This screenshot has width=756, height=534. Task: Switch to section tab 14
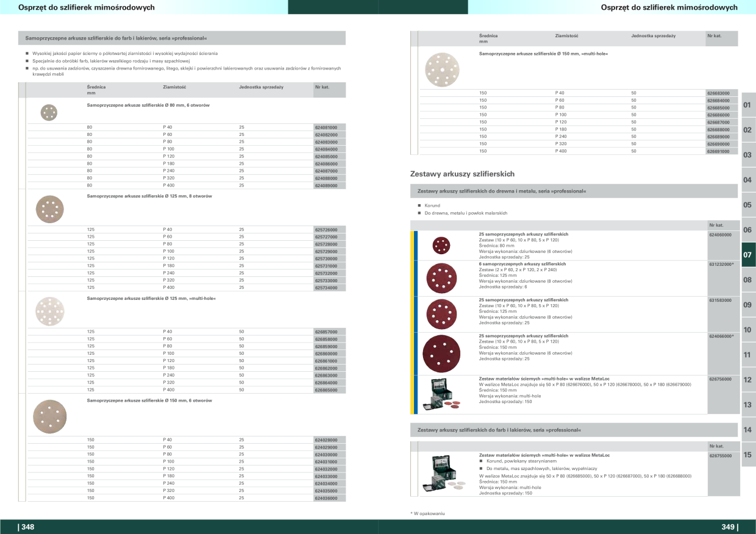(x=748, y=430)
